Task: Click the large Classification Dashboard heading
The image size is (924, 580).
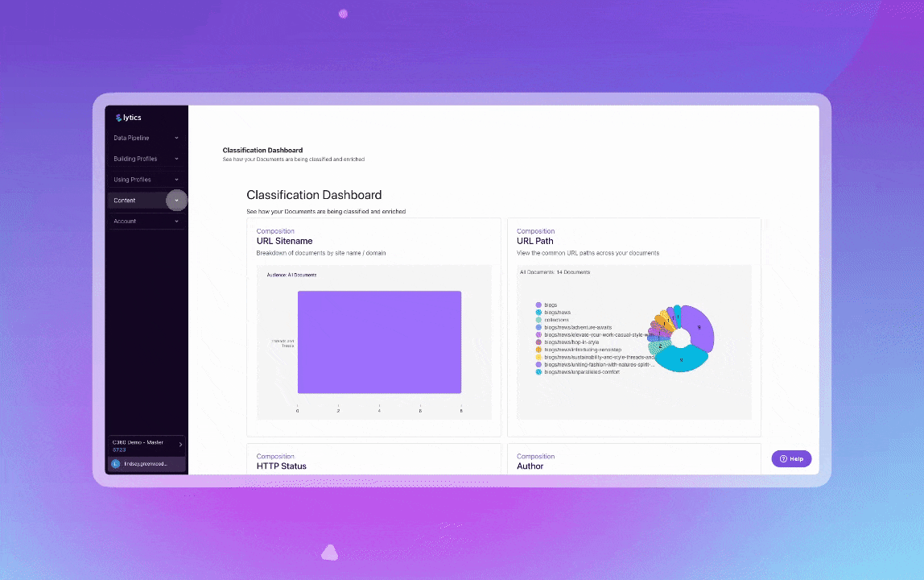Action: [314, 195]
